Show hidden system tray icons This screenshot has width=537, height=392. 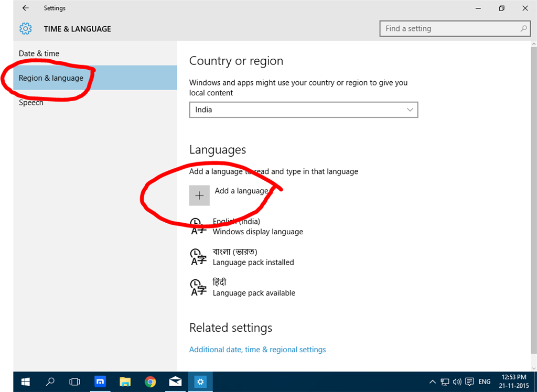[433, 382]
